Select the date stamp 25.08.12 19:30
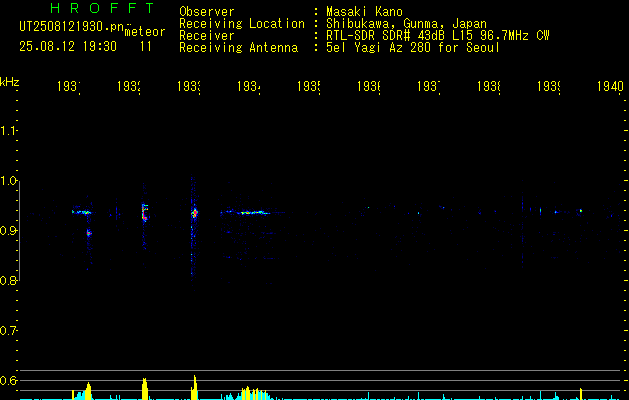 point(68,47)
